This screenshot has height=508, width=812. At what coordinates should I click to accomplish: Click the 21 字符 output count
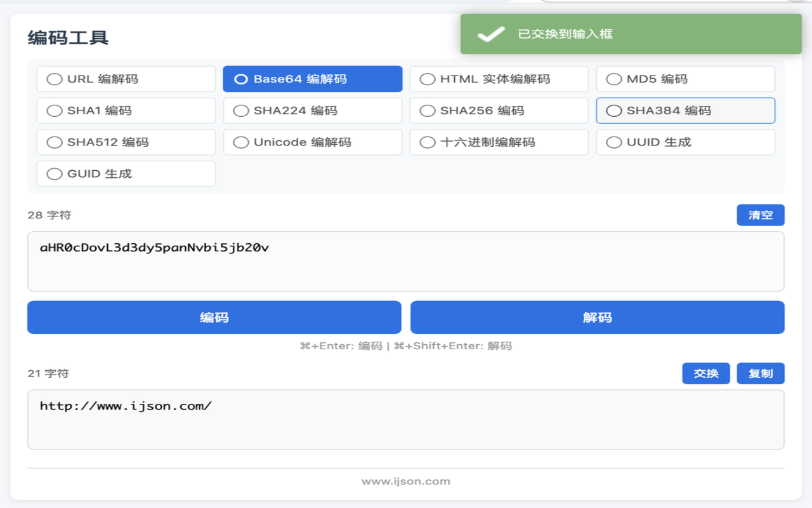(x=48, y=373)
